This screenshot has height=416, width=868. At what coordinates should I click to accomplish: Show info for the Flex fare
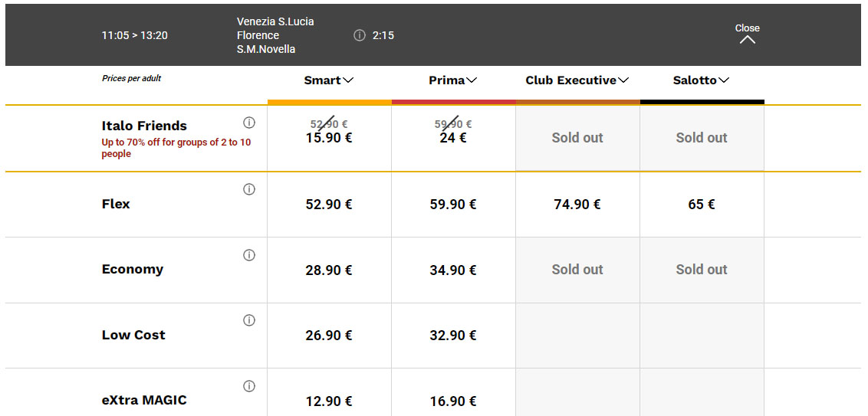coord(249,190)
